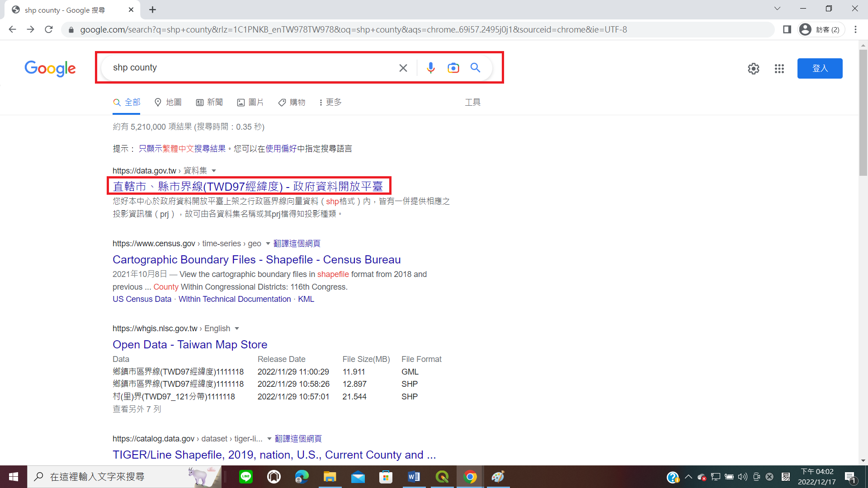
Task: Open Chrome's three-dot menu
Action: tap(855, 29)
